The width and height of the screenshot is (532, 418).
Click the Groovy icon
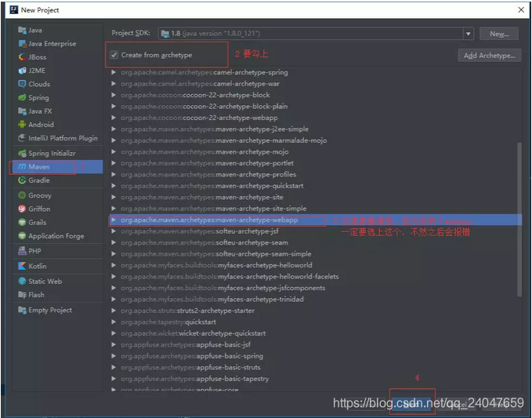coord(22,195)
